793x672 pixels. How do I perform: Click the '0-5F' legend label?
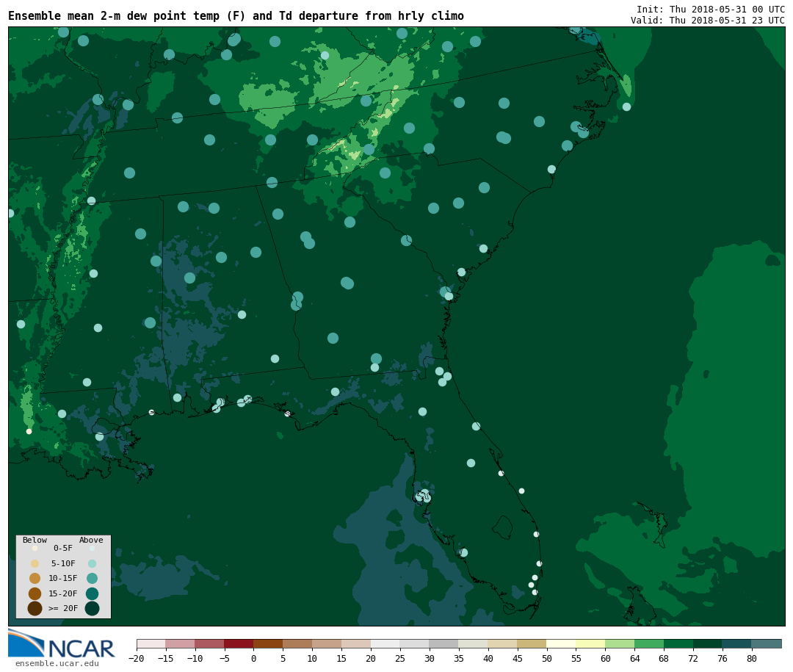coord(63,548)
